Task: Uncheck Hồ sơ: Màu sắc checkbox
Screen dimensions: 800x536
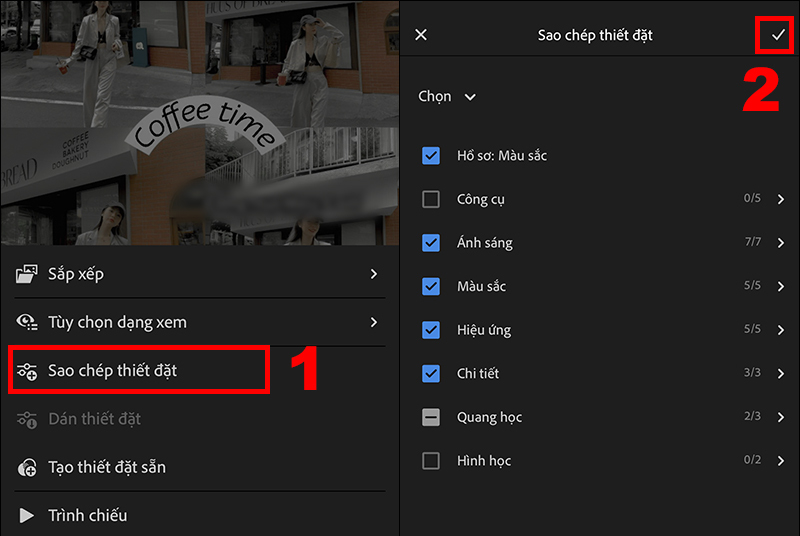Action: pyautogui.click(x=431, y=156)
